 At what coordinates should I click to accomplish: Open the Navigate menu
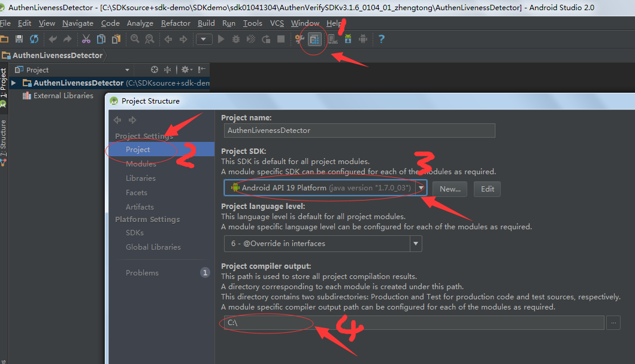tap(78, 23)
